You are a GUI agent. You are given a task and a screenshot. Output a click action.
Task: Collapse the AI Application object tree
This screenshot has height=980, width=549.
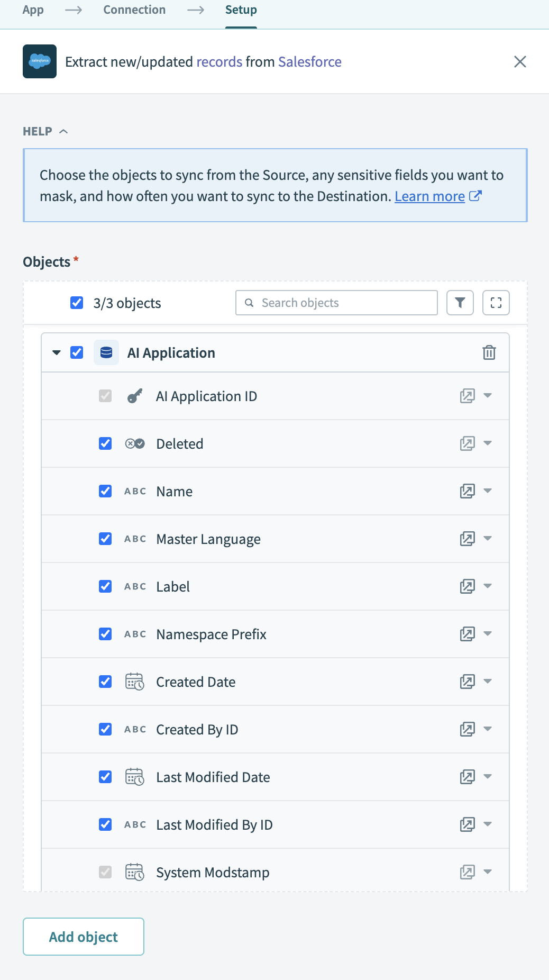pos(57,352)
